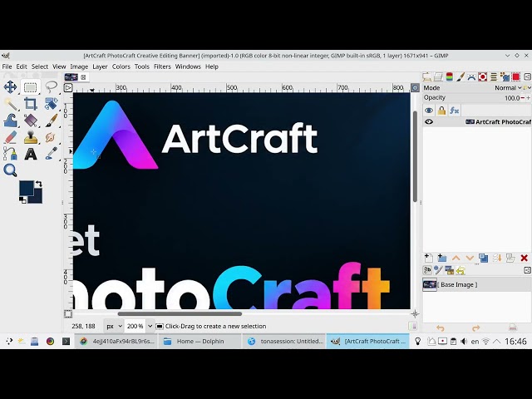
Task: Open the Colors menu
Action: tap(121, 66)
